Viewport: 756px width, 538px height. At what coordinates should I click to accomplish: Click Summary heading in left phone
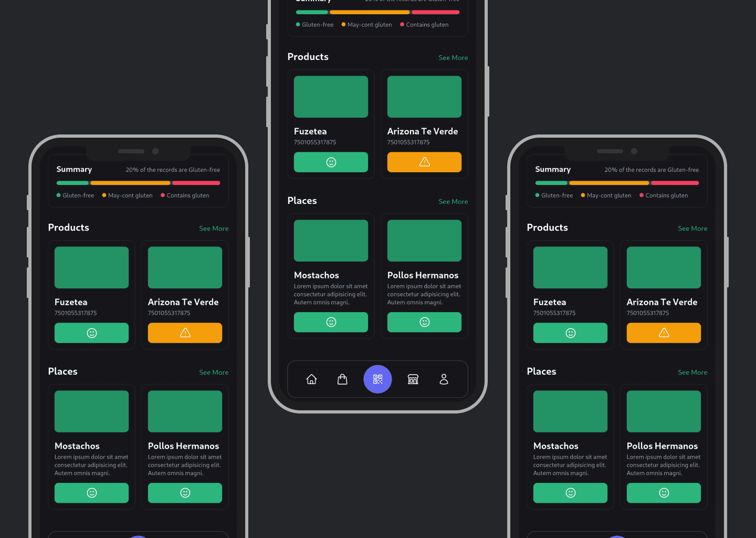(x=74, y=169)
